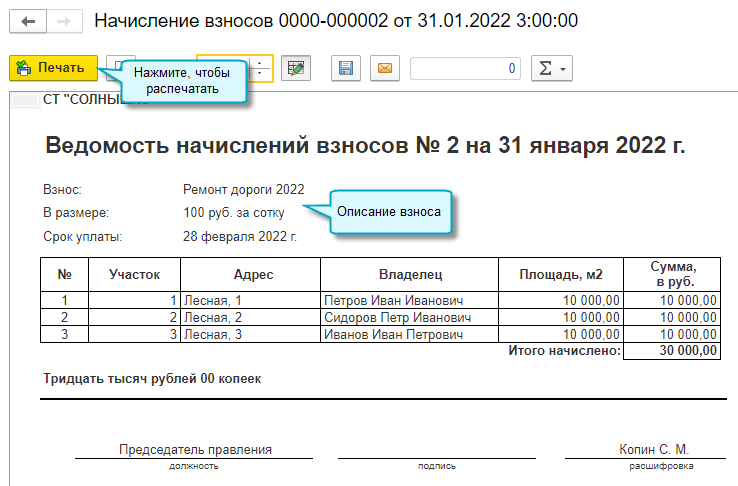The height and width of the screenshot is (486, 738).
Task: Click the Печать print button
Action: point(53,68)
